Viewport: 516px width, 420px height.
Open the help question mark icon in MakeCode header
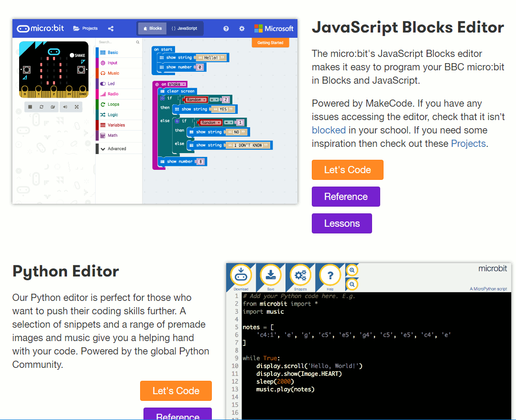point(226,29)
